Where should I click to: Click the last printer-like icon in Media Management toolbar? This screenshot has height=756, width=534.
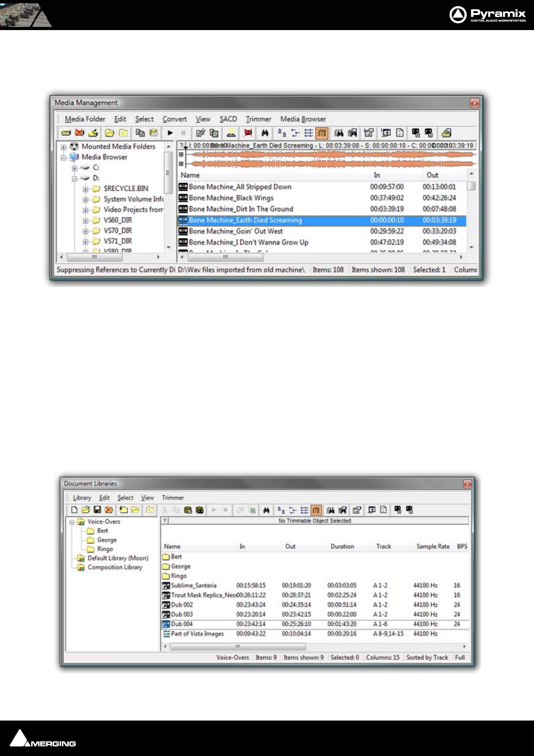click(446, 133)
